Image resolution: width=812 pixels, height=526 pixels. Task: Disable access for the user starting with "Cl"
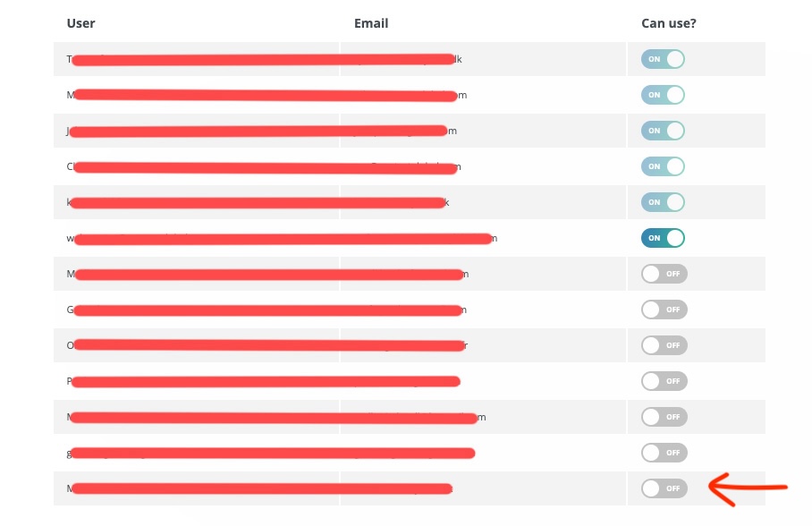pyautogui.click(x=663, y=166)
